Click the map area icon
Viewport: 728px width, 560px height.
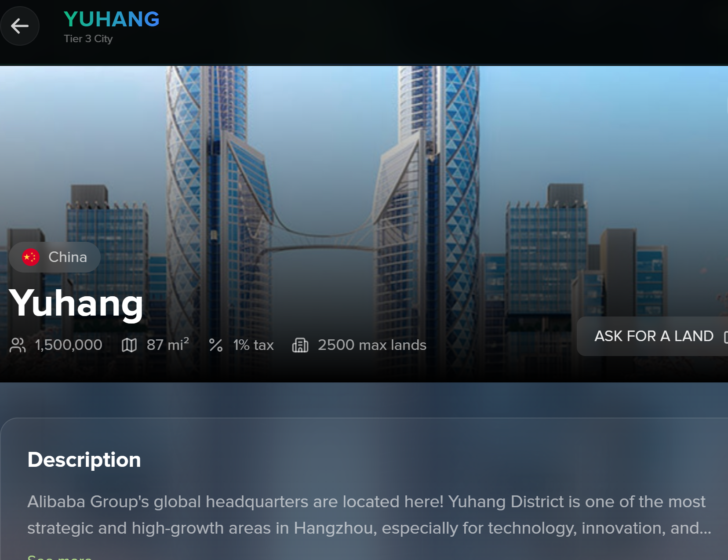coord(129,345)
